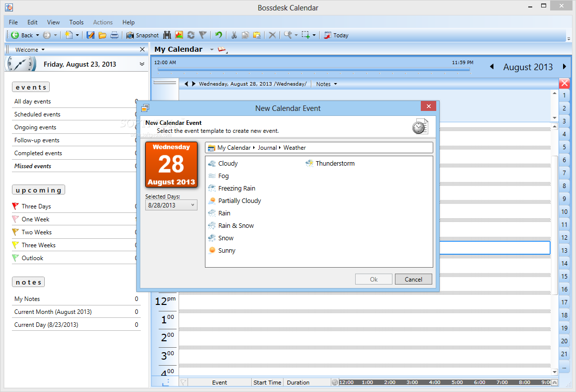
Task: Open the View menu
Action: [53, 22]
